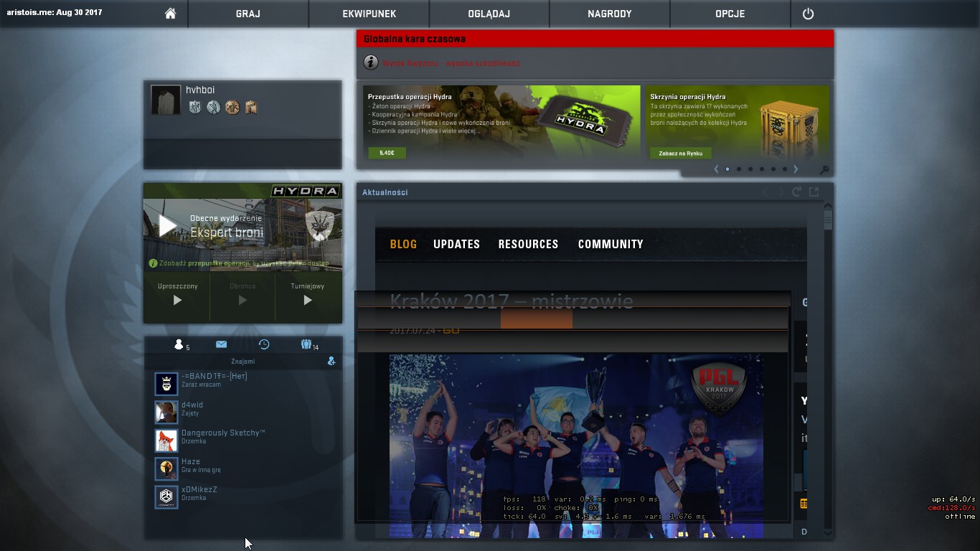
Task: Select the first carousel page dot
Action: click(x=727, y=169)
